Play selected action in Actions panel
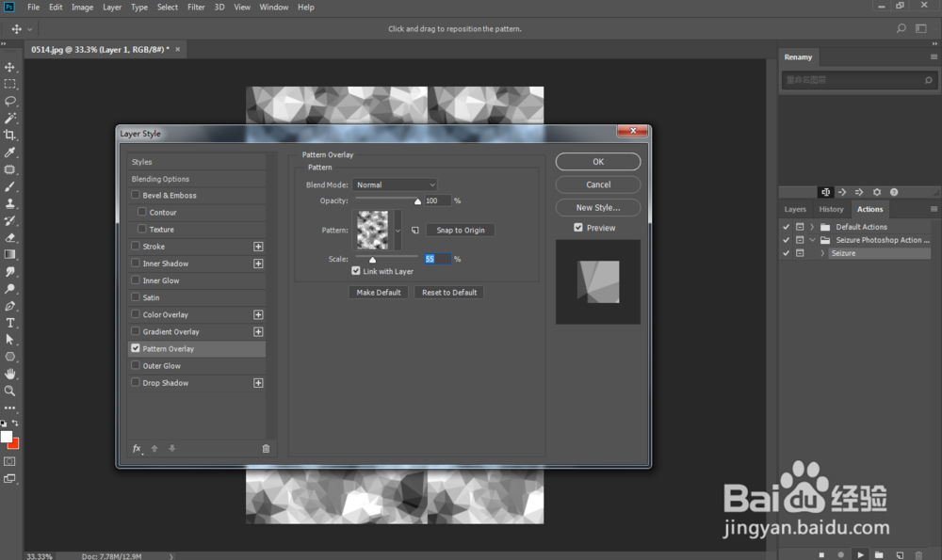 (860, 554)
